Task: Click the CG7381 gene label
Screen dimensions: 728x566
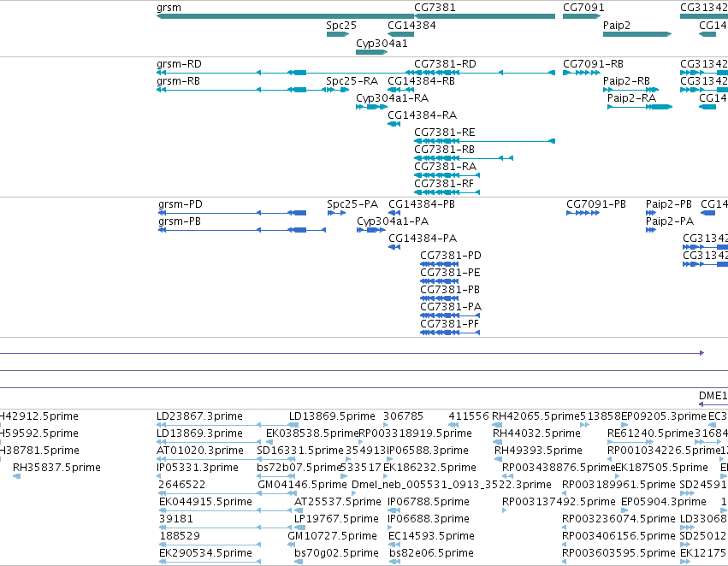Action: tap(435, 8)
